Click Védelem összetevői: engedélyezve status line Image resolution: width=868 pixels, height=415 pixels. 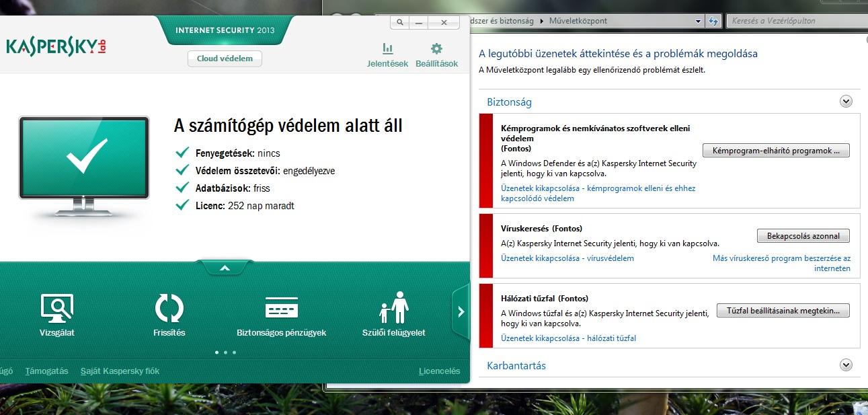(255, 171)
